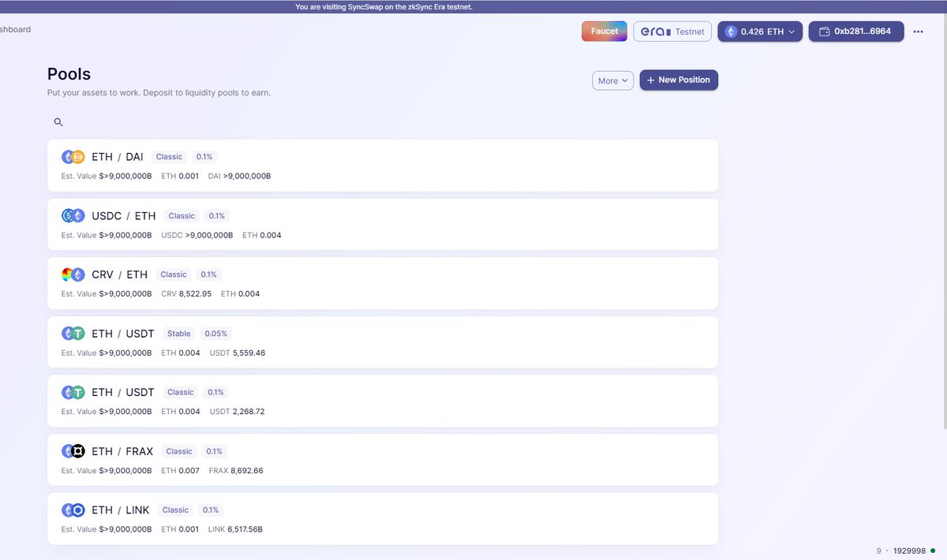Click the page vertical scrollbar

click(x=944, y=221)
